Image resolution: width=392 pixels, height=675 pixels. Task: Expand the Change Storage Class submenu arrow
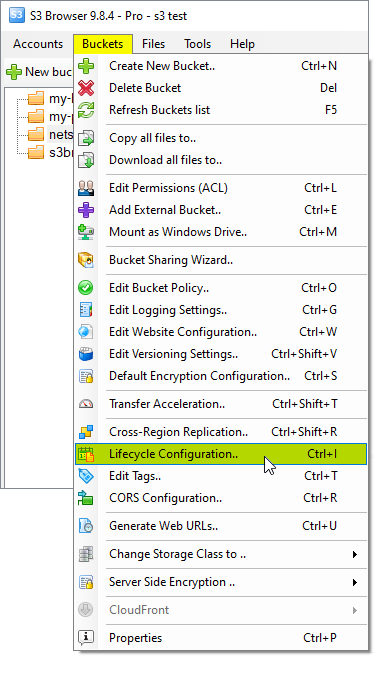pyautogui.click(x=355, y=554)
